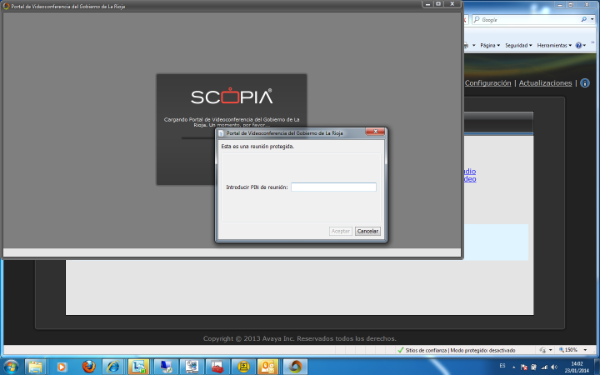Launch Windows Media Player from the taskbar

point(61,367)
